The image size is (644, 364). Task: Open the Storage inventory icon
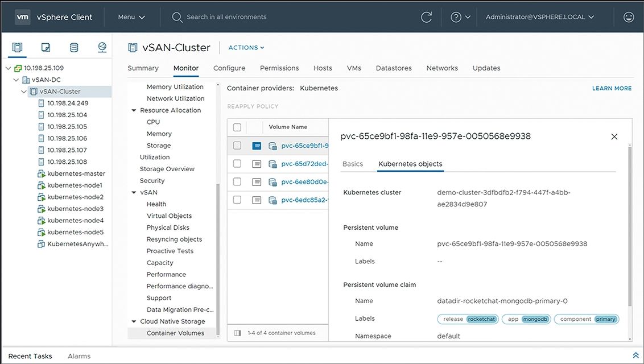(74, 48)
